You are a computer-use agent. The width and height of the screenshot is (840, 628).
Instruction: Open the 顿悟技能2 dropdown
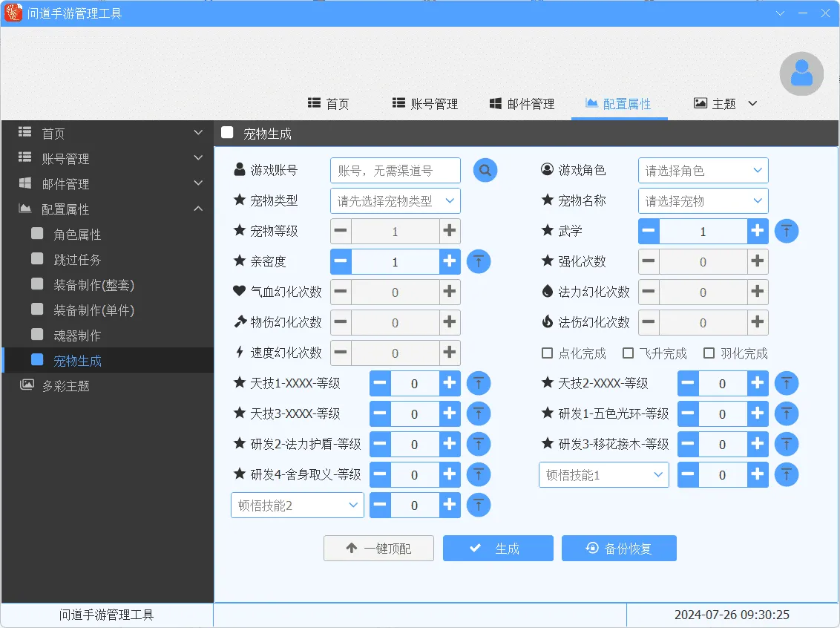pos(298,506)
